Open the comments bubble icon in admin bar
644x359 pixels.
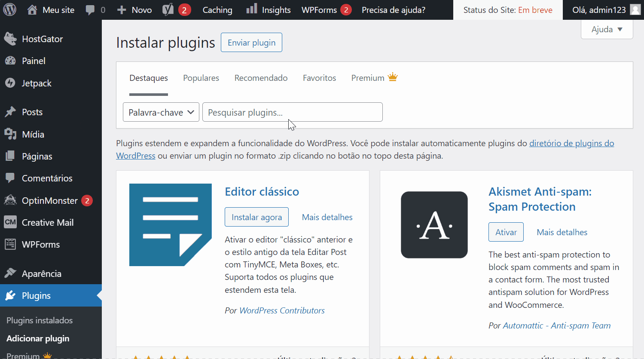click(x=90, y=10)
